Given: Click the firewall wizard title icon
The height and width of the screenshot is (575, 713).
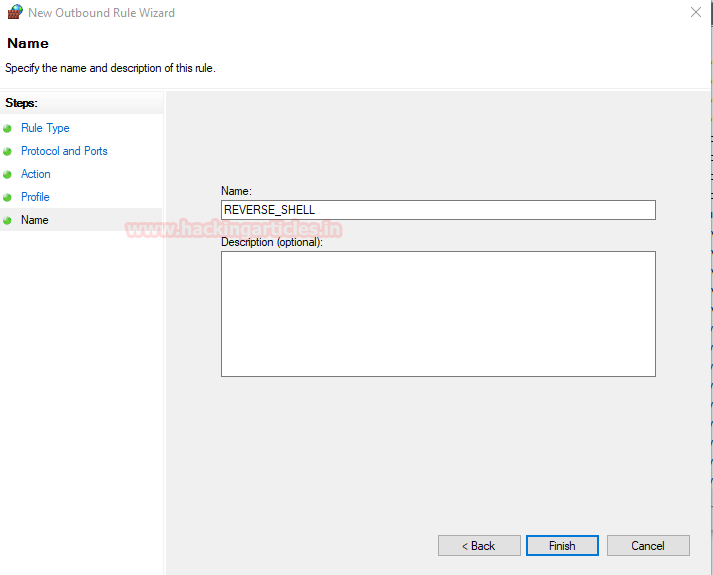Looking at the screenshot, I should click(x=15, y=12).
